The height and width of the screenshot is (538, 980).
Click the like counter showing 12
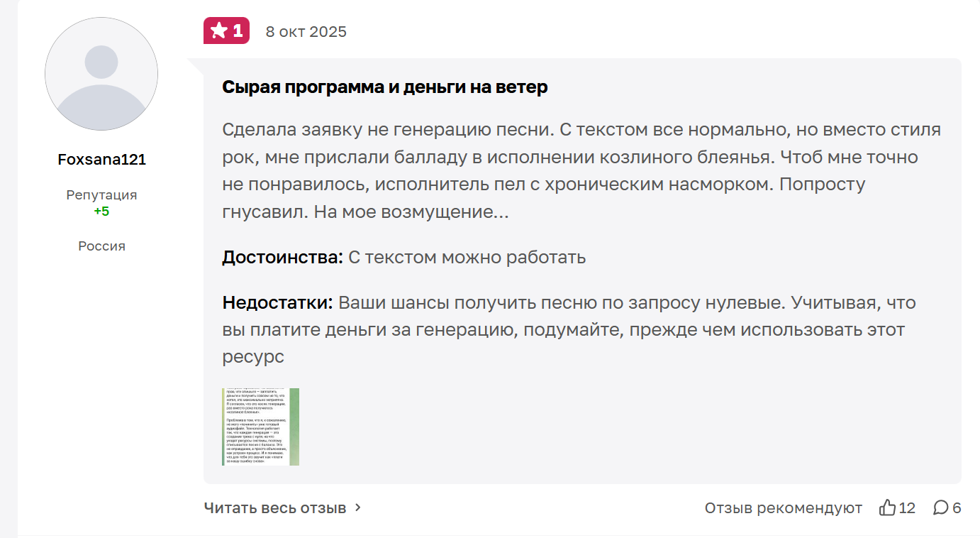[x=906, y=507]
